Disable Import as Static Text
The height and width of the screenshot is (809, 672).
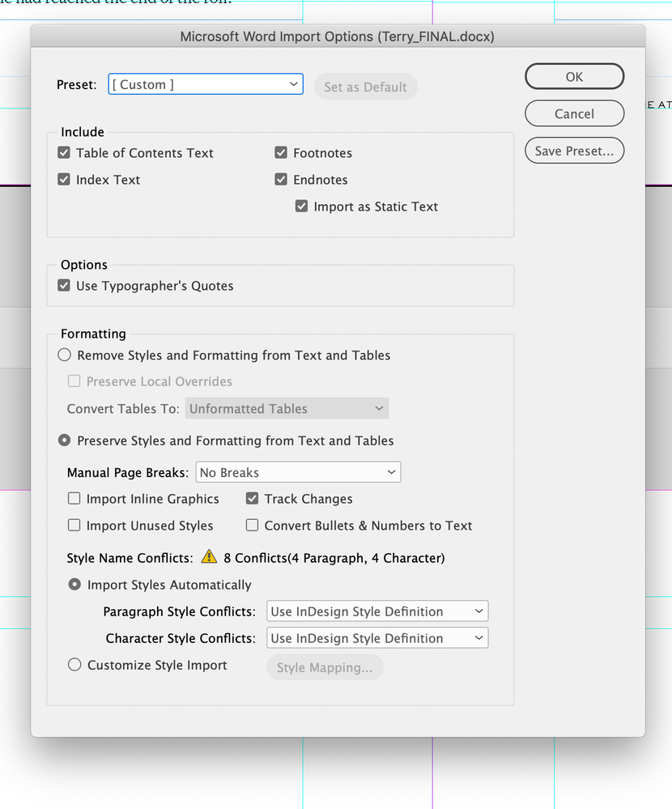click(302, 207)
